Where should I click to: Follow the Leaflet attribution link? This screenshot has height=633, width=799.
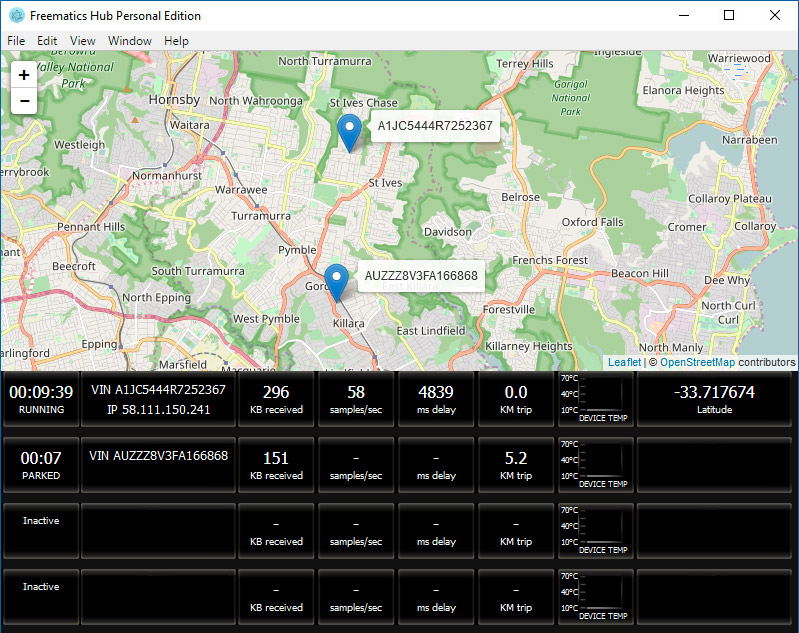(624, 362)
